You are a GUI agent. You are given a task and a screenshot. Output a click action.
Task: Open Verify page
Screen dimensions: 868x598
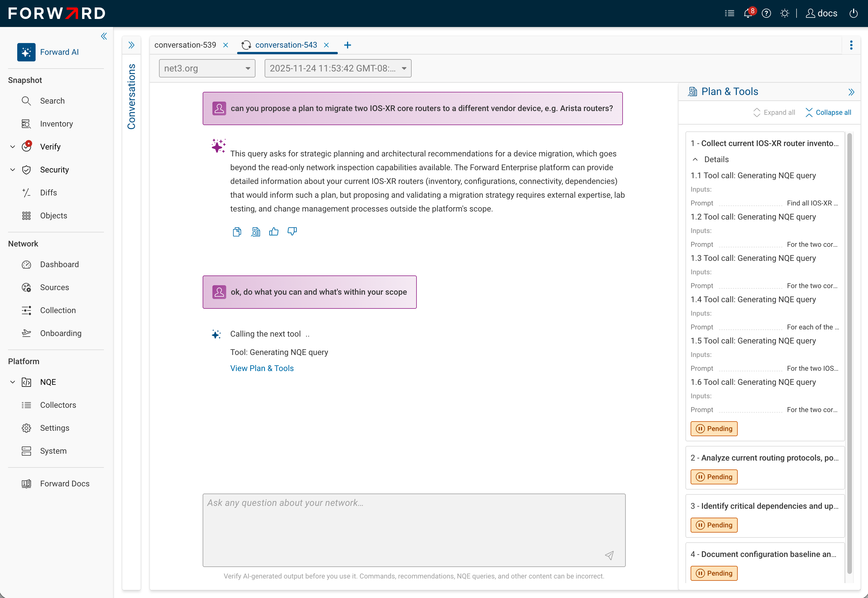coord(50,147)
